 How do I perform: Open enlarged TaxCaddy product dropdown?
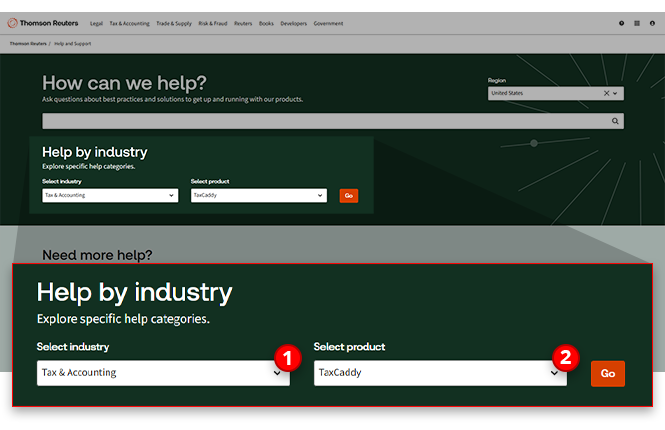440,373
